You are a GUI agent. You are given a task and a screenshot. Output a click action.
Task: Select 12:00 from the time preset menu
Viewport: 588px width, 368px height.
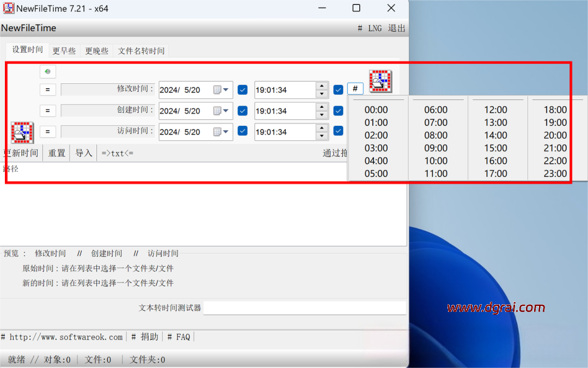[495, 110]
